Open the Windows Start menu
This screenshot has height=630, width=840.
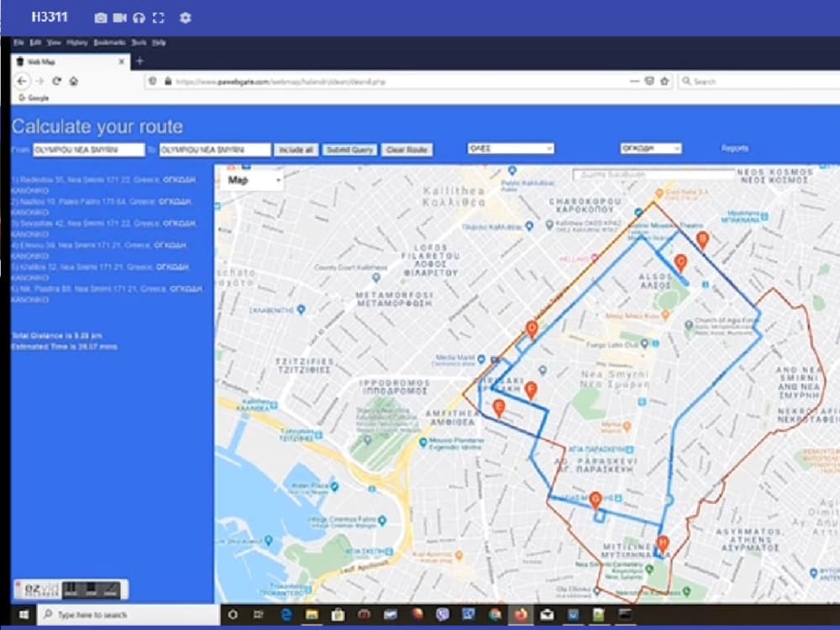click(24, 615)
